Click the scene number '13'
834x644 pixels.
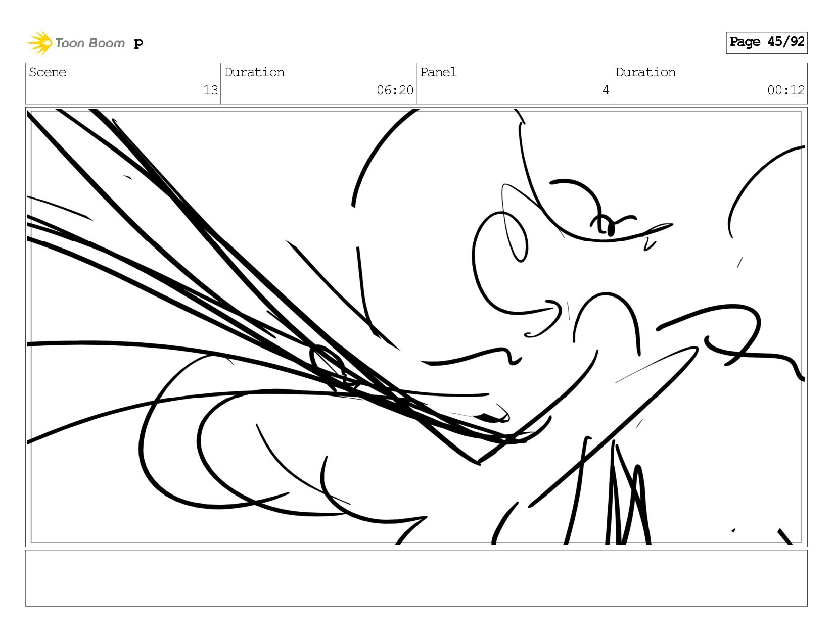[210, 90]
